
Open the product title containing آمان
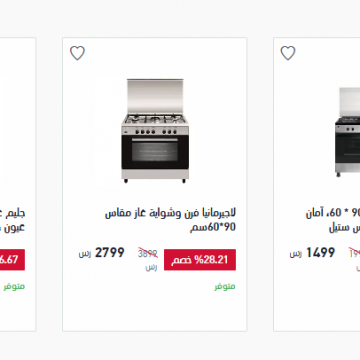[x=333, y=220]
